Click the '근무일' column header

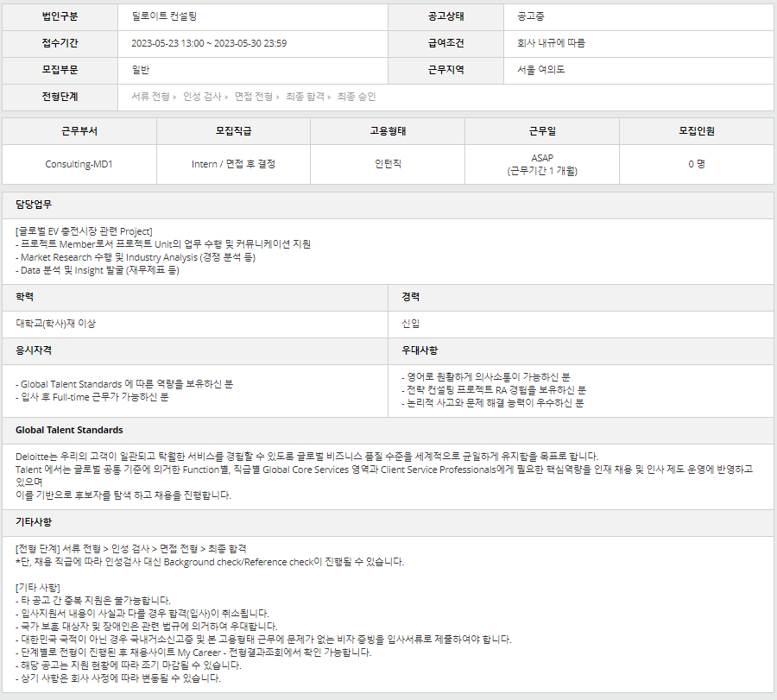tap(542, 131)
